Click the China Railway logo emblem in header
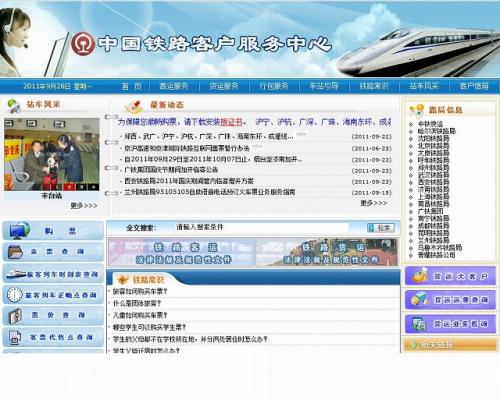The width and height of the screenshot is (500, 400). (83, 44)
